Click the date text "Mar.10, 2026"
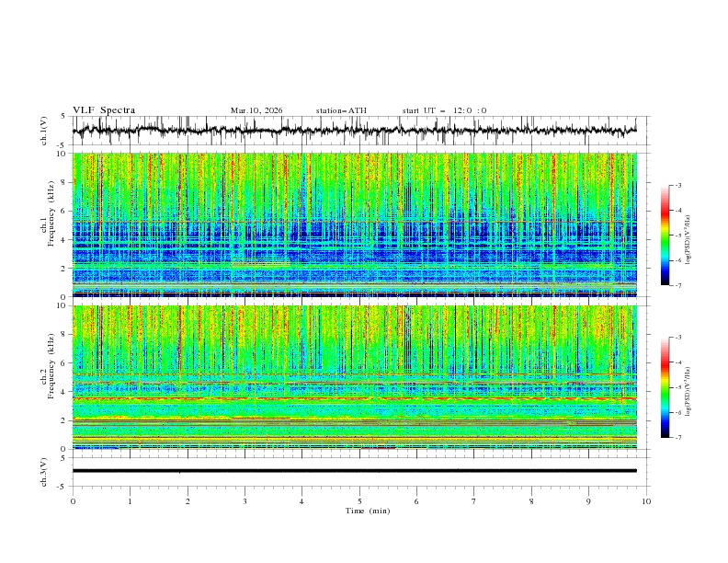Screen dimensions: 728x563 256,110
